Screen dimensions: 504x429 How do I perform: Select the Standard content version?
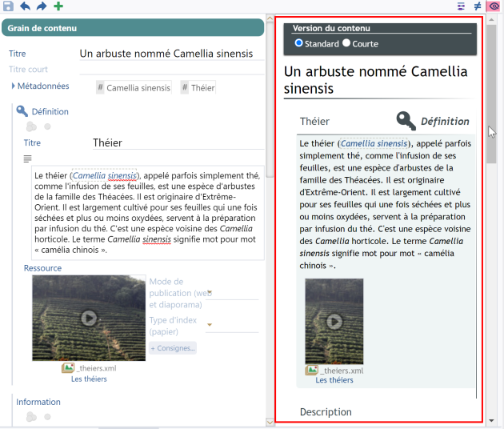coord(299,43)
